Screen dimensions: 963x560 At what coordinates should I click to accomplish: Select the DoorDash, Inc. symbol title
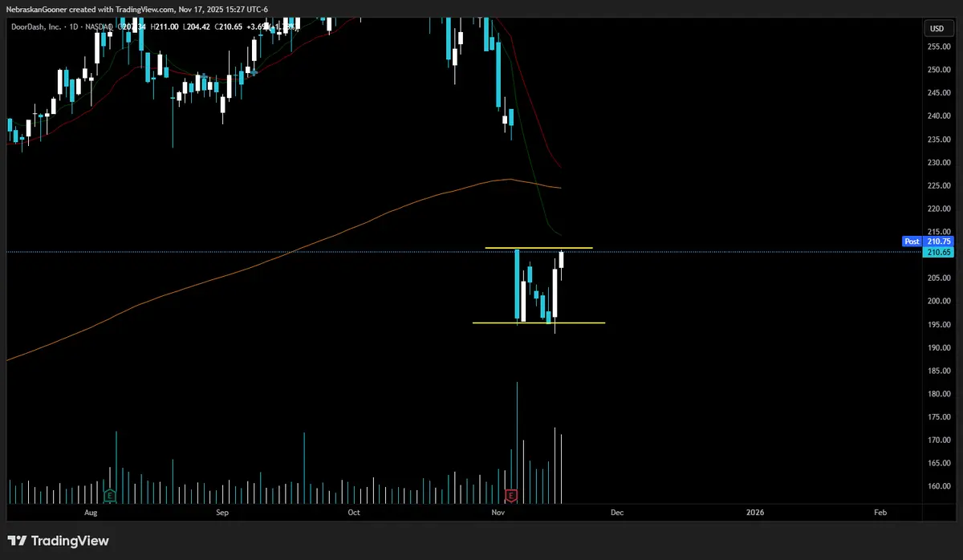click(x=36, y=27)
